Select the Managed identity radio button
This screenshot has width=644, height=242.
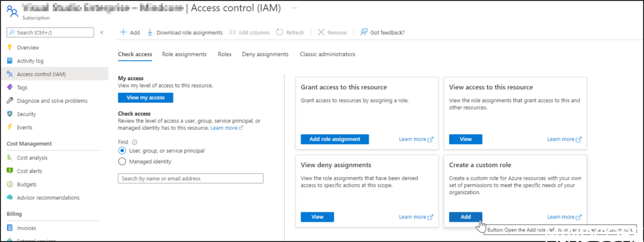(x=122, y=162)
